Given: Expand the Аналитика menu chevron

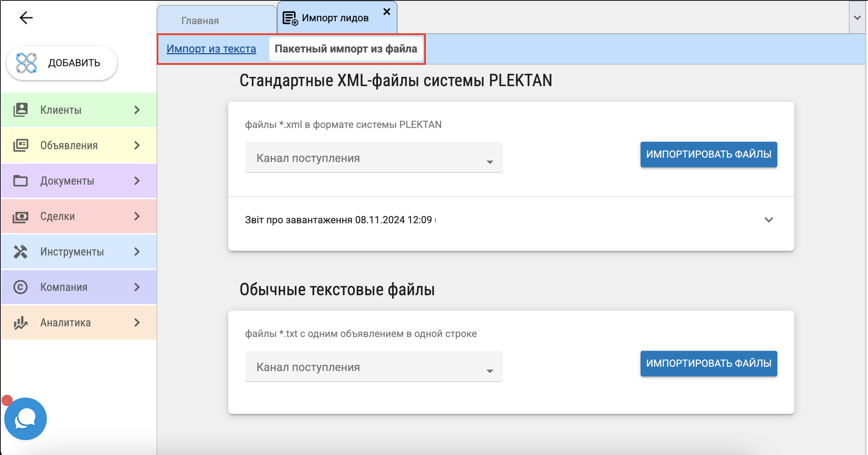Looking at the screenshot, I should [137, 322].
